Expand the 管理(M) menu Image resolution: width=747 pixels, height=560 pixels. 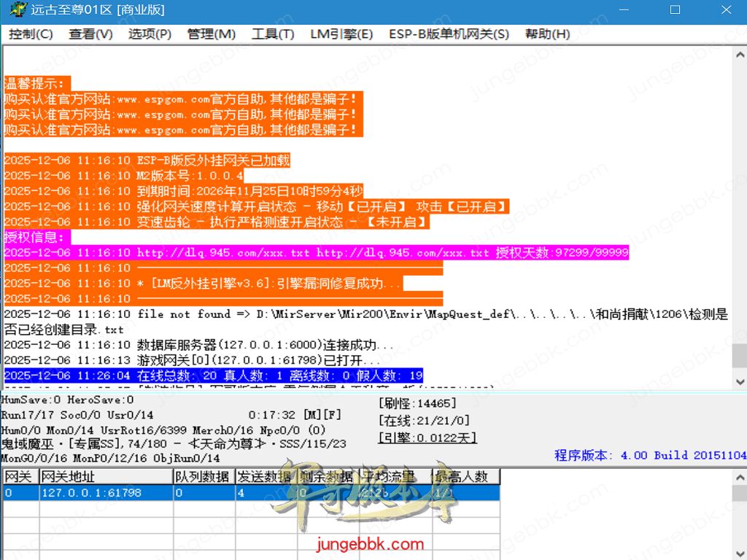[212, 34]
